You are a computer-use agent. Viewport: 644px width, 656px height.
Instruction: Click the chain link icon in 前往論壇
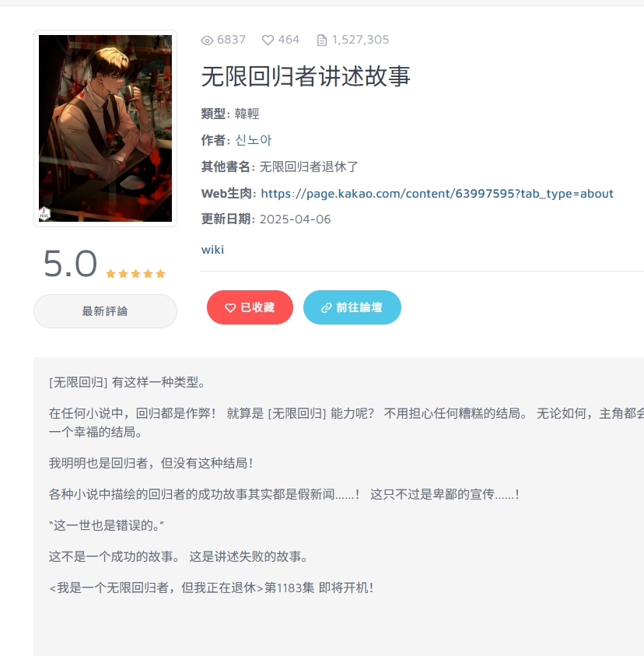pos(326,308)
